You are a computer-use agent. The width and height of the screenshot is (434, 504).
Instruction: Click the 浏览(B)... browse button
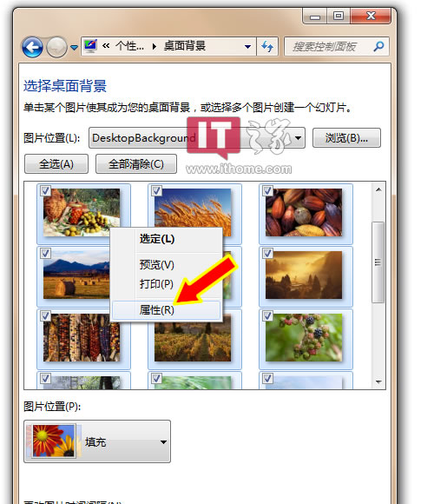coord(346,138)
